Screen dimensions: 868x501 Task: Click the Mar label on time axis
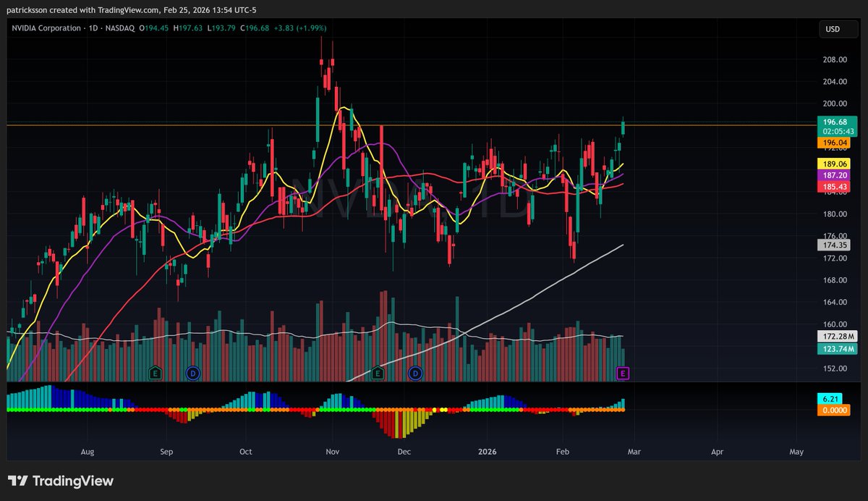click(634, 452)
